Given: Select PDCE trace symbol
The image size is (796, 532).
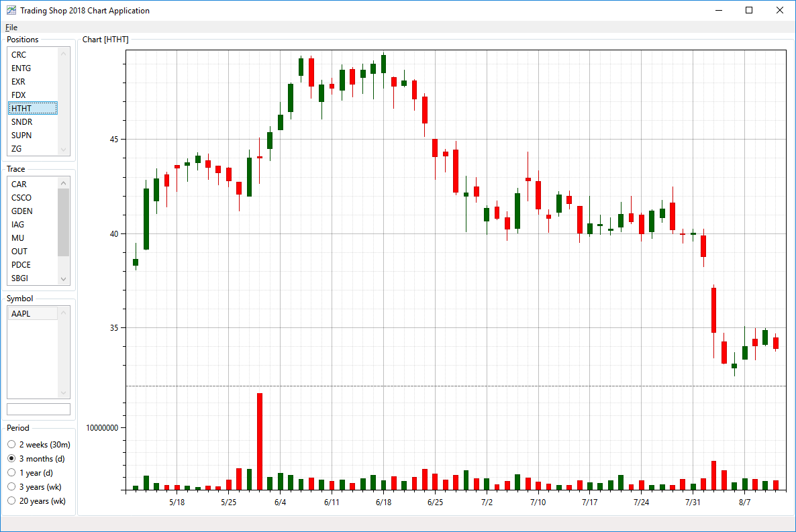Looking at the screenshot, I should [32, 264].
